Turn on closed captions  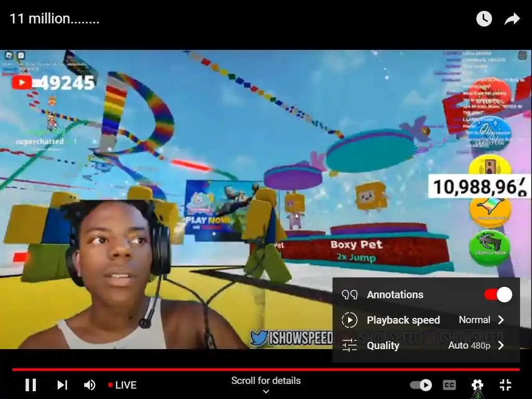tap(449, 385)
